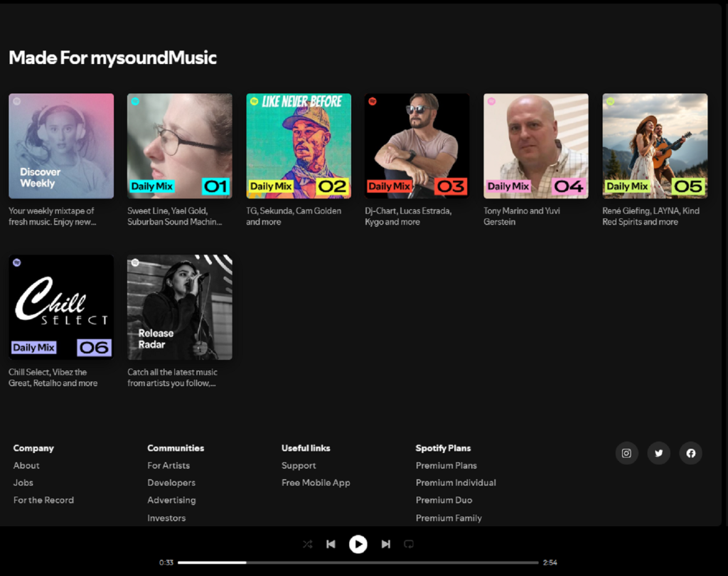Open the Premium Duo link
Screen dimensions: 728x576
click(x=444, y=501)
